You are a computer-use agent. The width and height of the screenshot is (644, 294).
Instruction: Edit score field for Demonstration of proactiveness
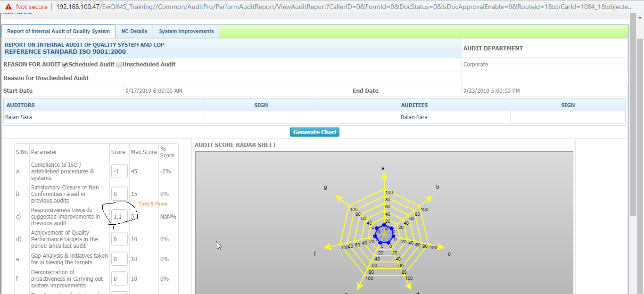point(120,278)
